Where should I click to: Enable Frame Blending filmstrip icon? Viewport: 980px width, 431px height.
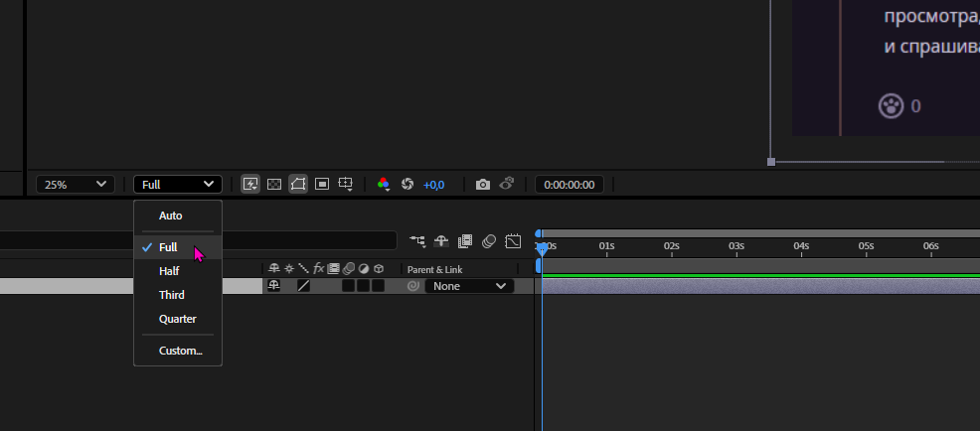464,241
